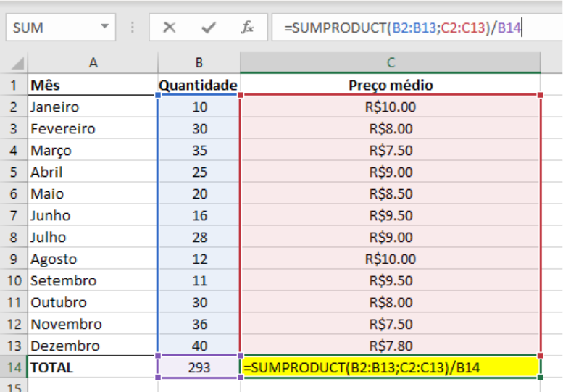
Task: Select the Agosto quantity cell 12
Action: point(199,259)
